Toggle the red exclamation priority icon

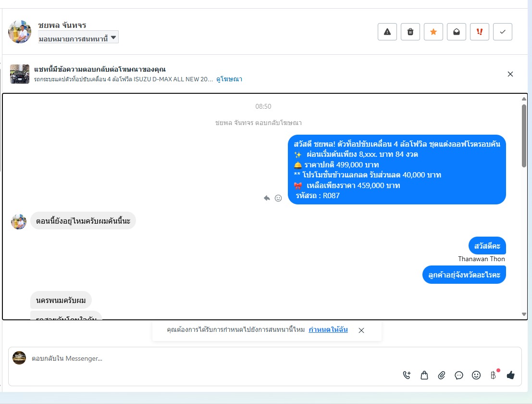click(480, 32)
